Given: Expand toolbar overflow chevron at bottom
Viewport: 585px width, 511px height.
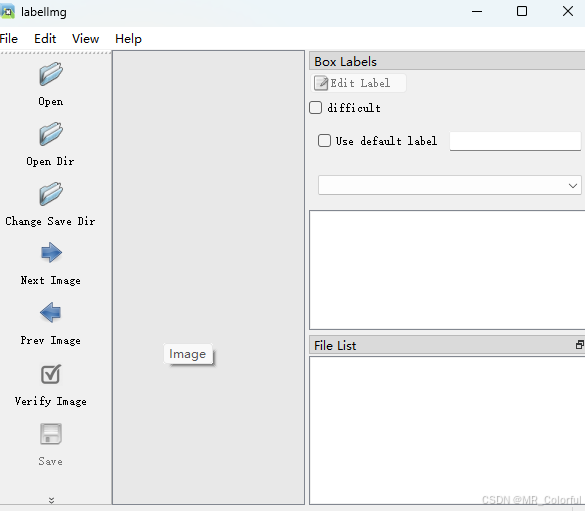Looking at the screenshot, I should click(x=51, y=500).
